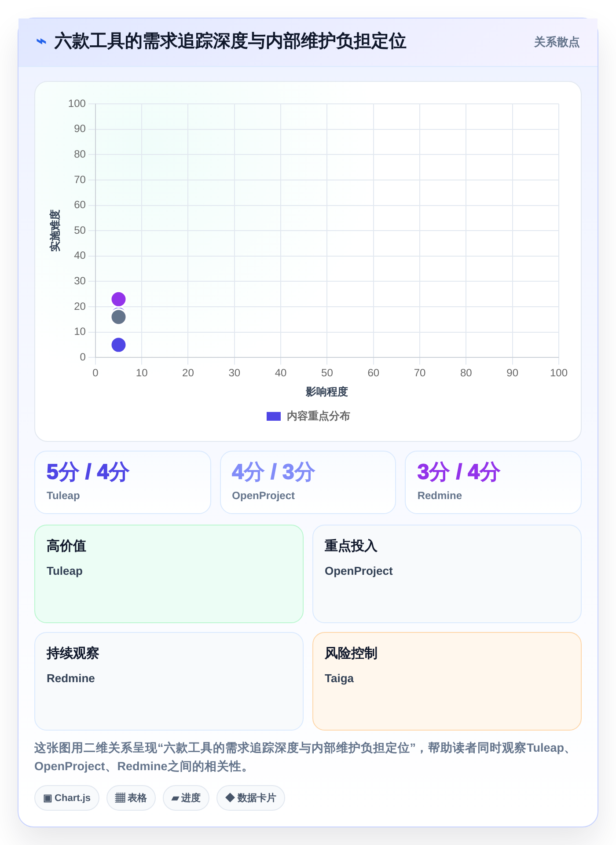The image size is (616, 845).
Task: Click the 内容重点分布 legend label
Action: (x=318, y=416)
